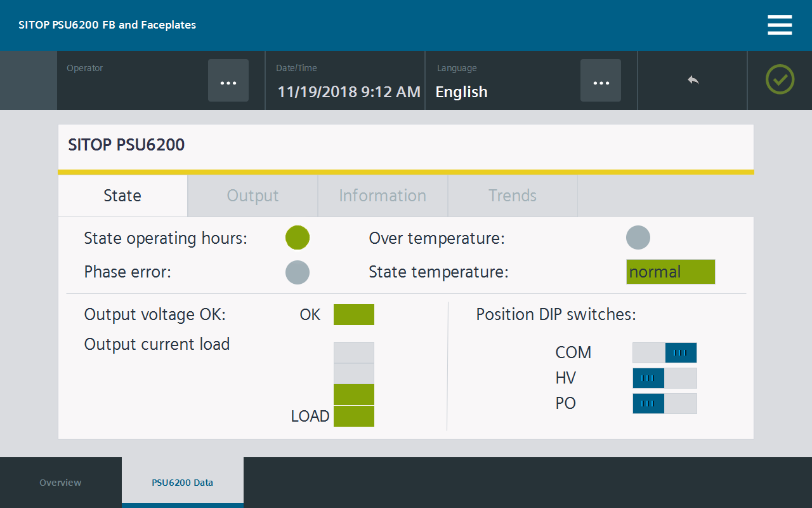The height and width of the screenshot is (508, 812).
Task: Click the Date/Time display field
Action: click(x=349, y=92)
